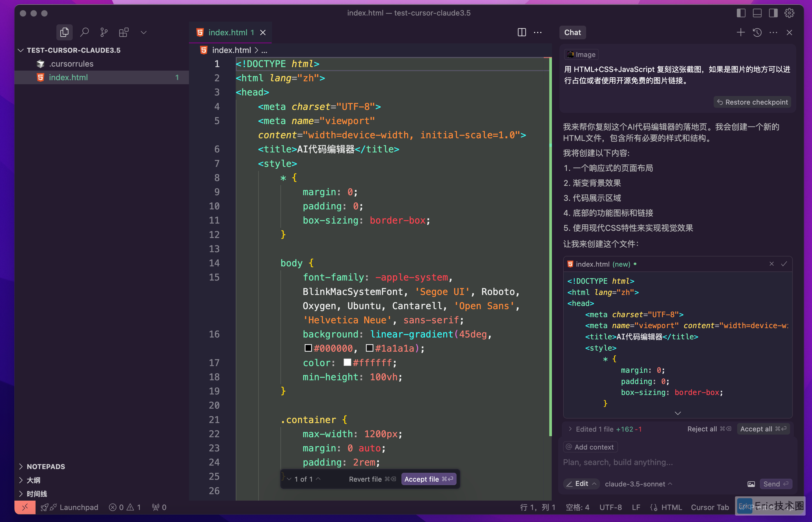Open the Edit mode dropdown

[x=581, y=484]
